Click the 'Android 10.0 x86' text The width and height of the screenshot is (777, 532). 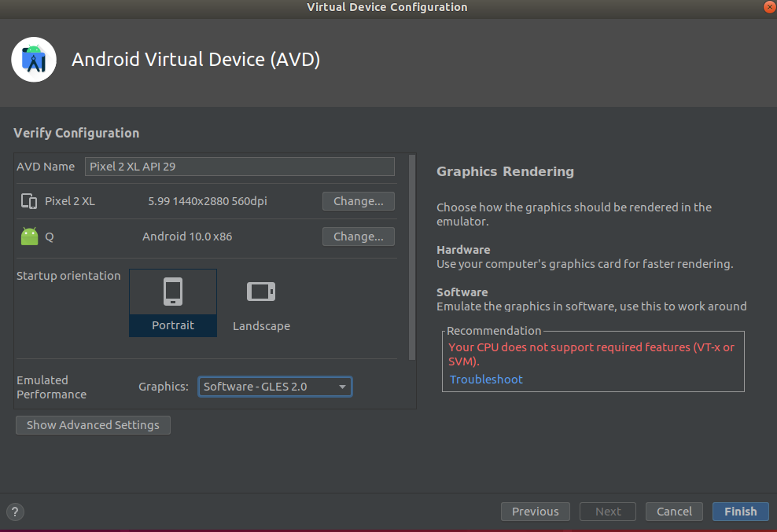[x=187, y=237]
